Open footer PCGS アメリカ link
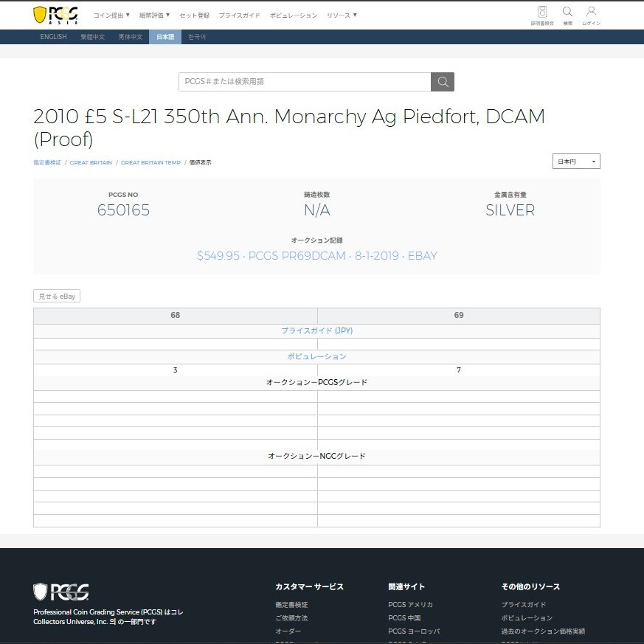The width and height of the screenshot is (644, 644). (410, 605)
